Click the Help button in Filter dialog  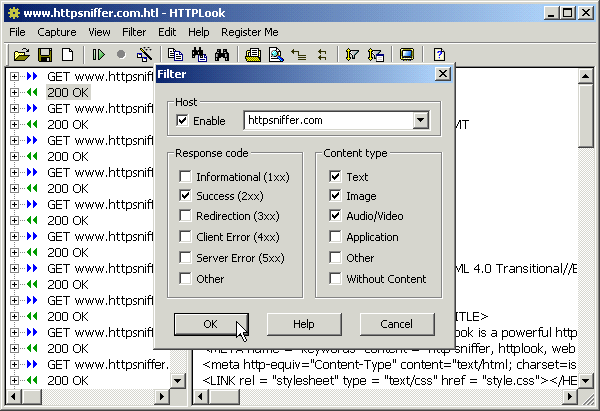click(304, 324)
